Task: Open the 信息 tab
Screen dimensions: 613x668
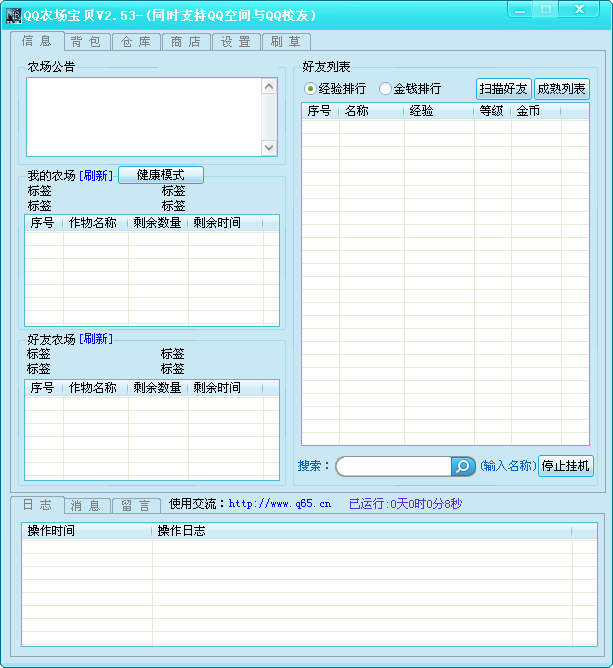Action: point(37,41)
